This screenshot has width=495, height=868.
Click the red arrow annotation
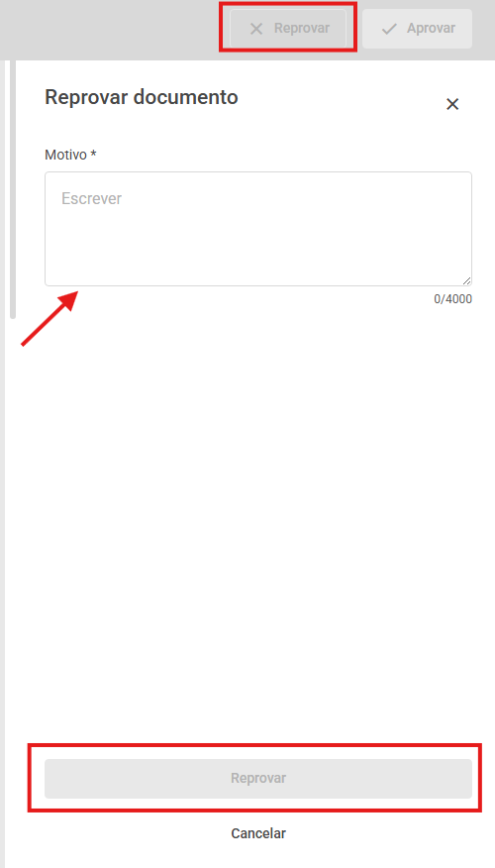(x=49, y=318)
